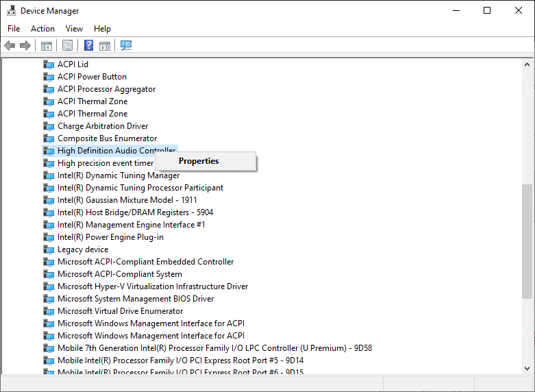
Task: Select Microsoft Virtual Drive Enumerator
Action: 120,311
